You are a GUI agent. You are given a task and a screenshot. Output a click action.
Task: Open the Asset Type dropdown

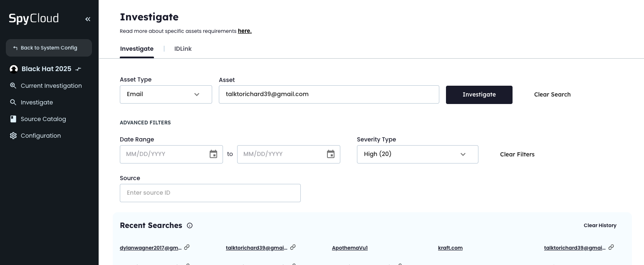(x=166, y=94)
